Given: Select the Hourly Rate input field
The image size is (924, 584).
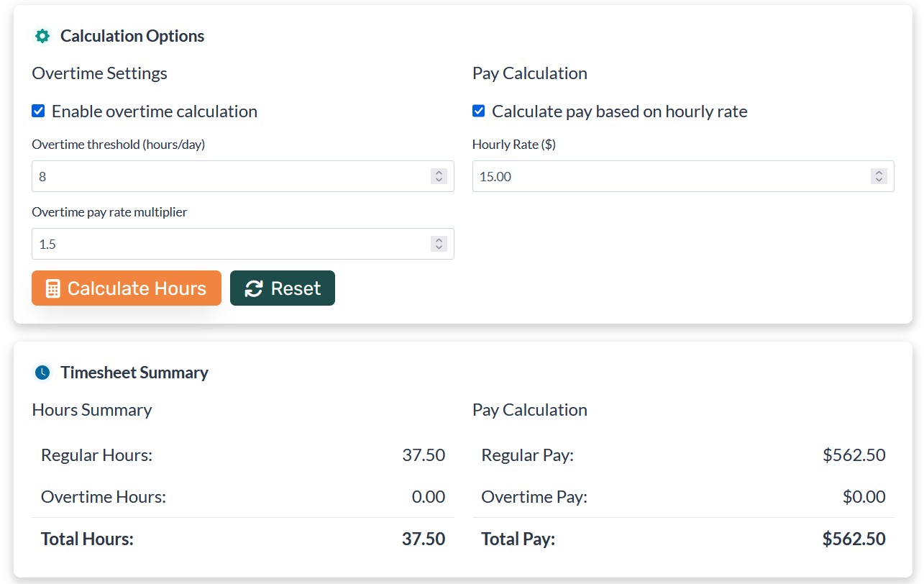Looking at the screenshot, I should (669, 176).
